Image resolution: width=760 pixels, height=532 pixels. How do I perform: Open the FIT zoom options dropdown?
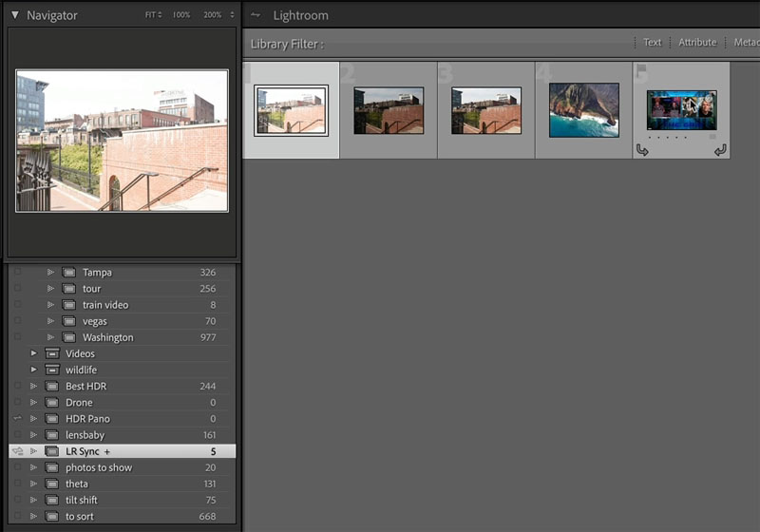[154, 15]
